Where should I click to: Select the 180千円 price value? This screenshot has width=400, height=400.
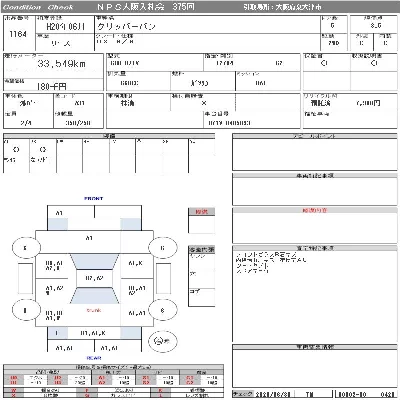[51, 87]
